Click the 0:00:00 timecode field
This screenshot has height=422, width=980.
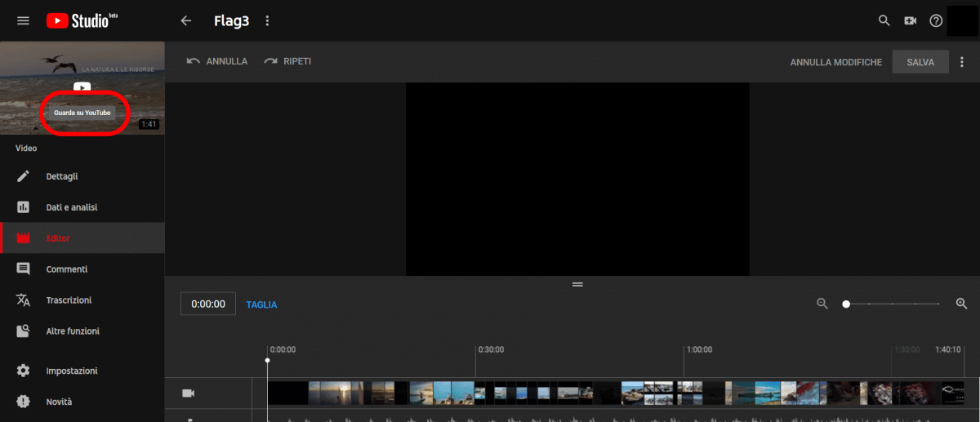click(x=208, y=304)
